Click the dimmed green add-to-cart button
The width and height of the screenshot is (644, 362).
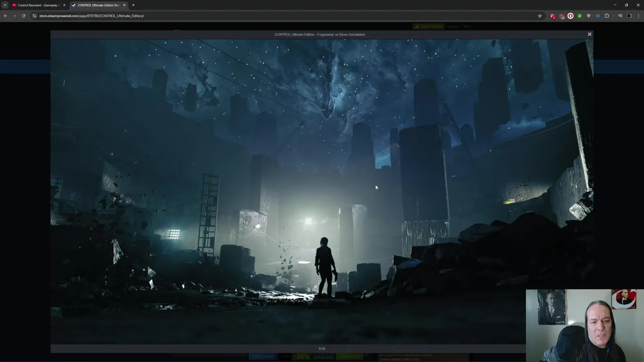[x=349, y=356]
